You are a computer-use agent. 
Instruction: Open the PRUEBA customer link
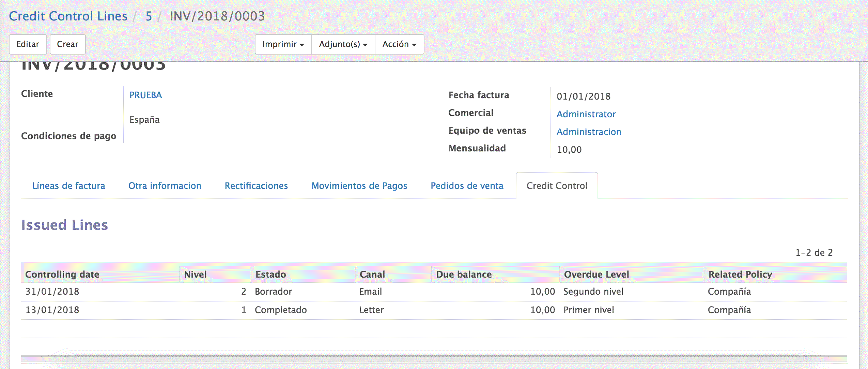(x=145, y=95)
